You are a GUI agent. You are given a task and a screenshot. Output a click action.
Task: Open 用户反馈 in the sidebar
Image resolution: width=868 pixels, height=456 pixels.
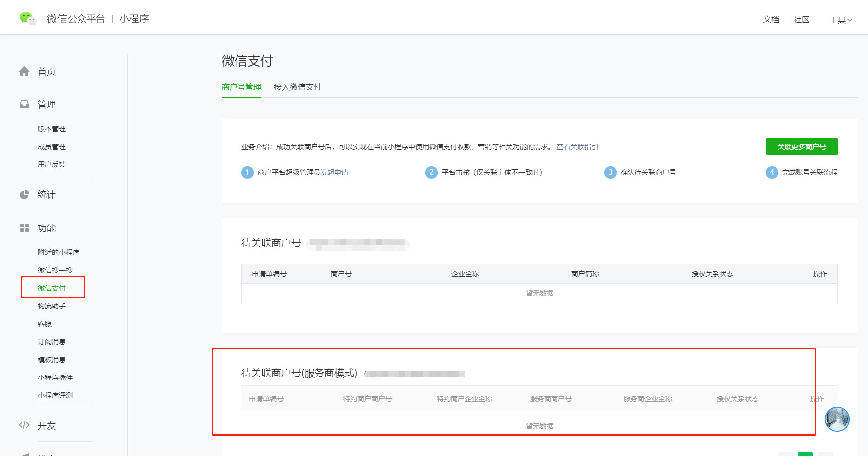(x=52, y=164)
